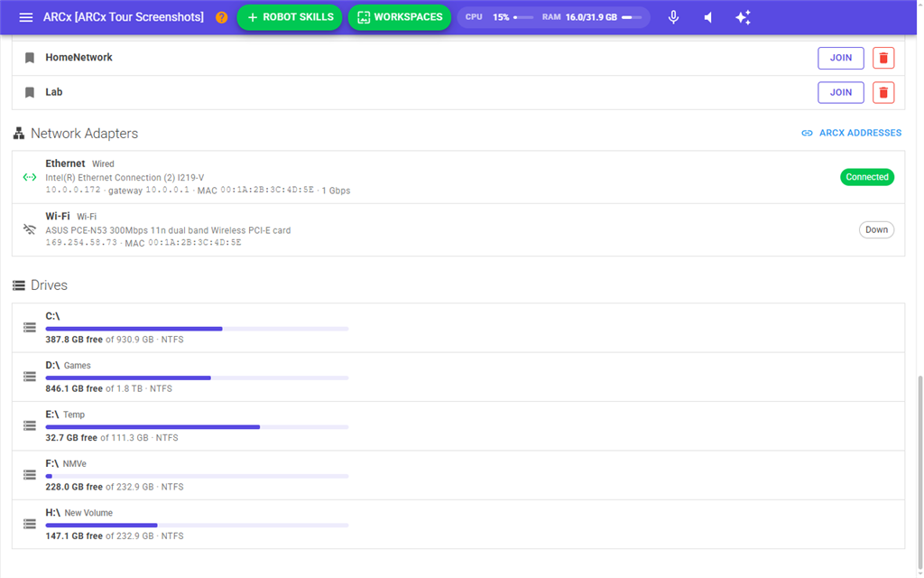Open ARCX Addresses link

(852, 134)
